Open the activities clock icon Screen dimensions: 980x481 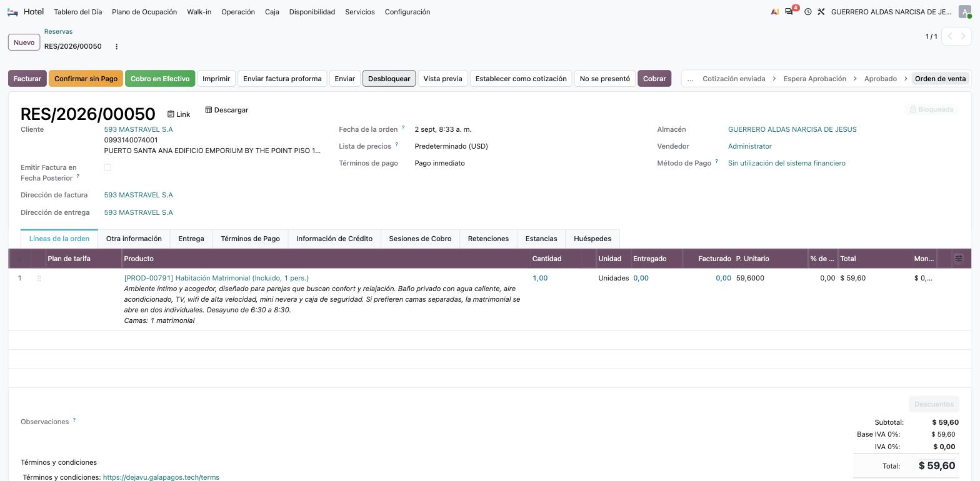point(807,12)
